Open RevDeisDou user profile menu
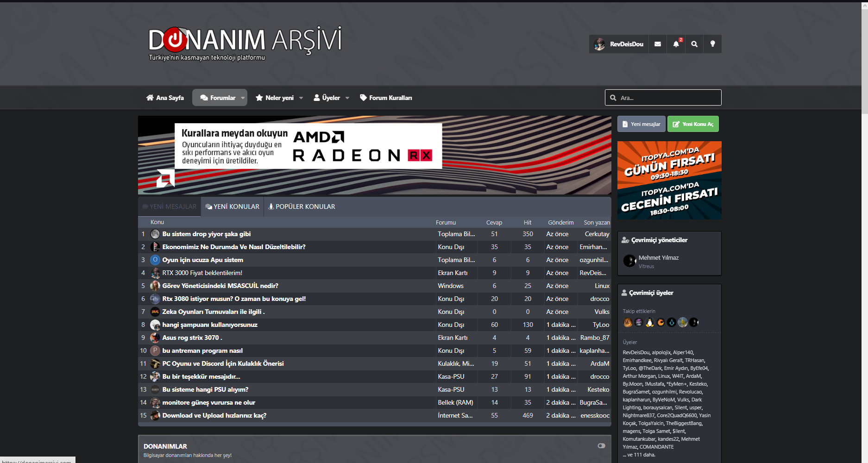 pos(619,44)
